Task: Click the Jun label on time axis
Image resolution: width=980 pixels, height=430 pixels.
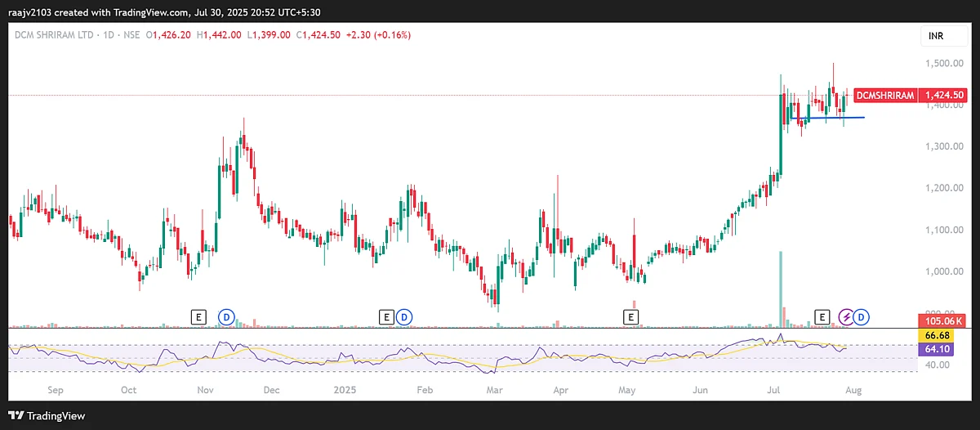Action: coord(702,392)
